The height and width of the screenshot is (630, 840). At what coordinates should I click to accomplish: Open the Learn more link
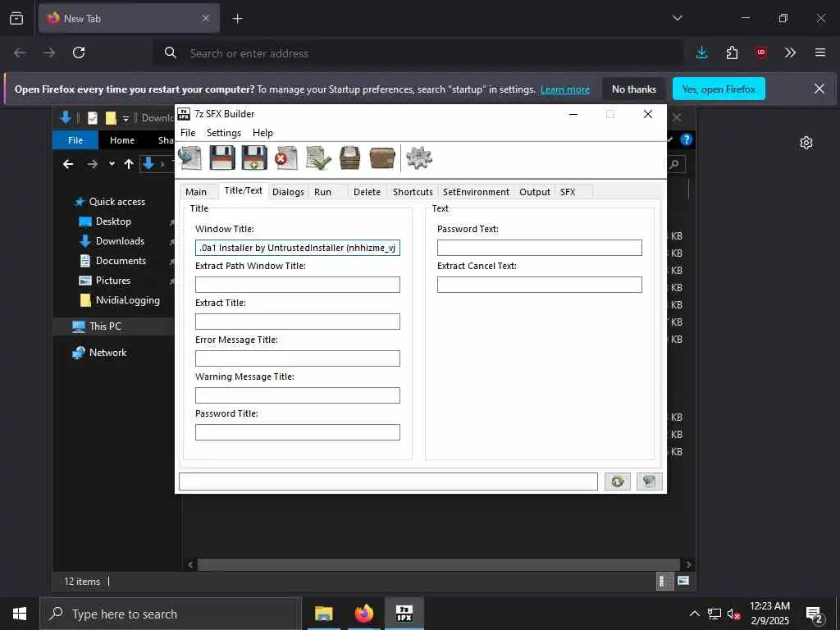[564, 90]
